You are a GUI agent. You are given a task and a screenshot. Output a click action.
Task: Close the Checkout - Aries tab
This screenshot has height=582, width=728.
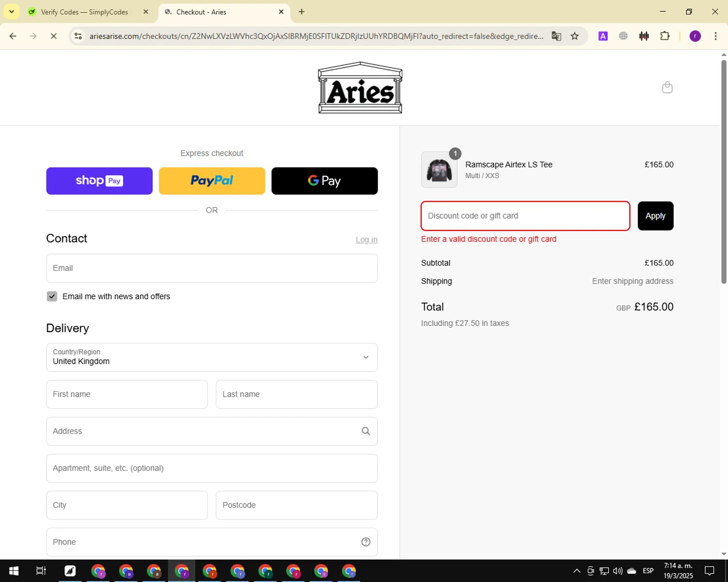pos(281,12)
